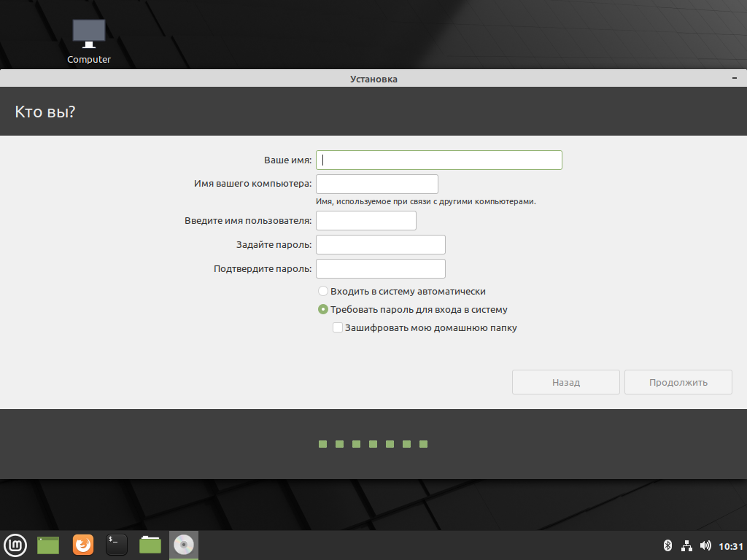
Task: Open the Computer desktop icon
Action: (x=88, y=42)
